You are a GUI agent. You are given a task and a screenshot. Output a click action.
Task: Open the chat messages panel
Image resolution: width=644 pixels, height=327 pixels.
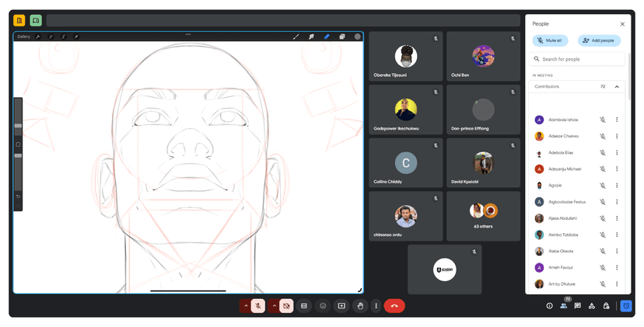[577, 306]
